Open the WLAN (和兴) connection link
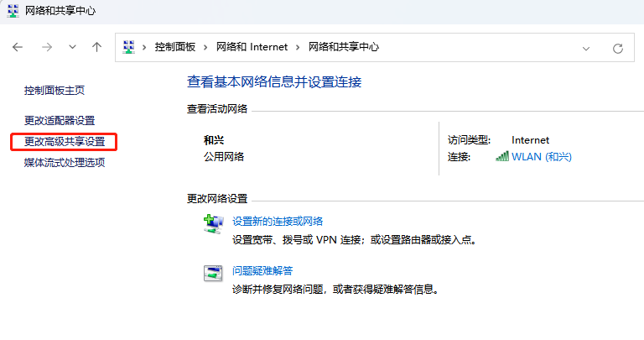The height and width of the screenshot is (340, 644). click(541, 157)
